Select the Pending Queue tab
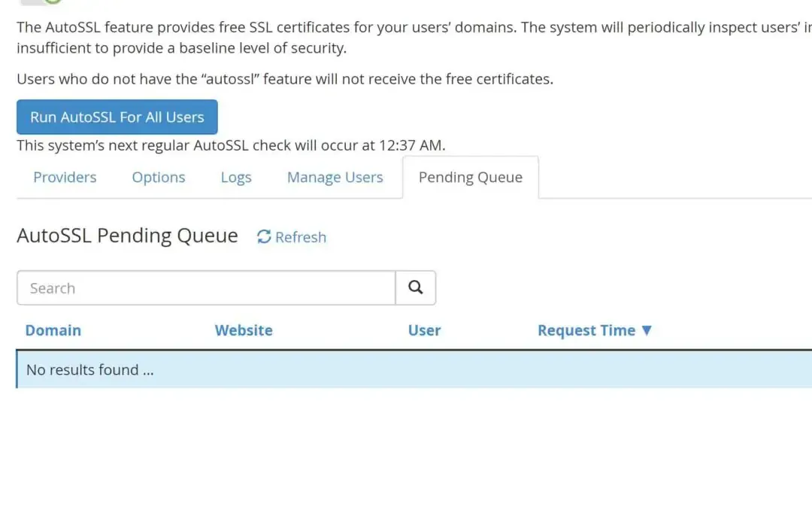Image resolution: width=812 pixels, height=508 pixels. (x=470, y=177)
